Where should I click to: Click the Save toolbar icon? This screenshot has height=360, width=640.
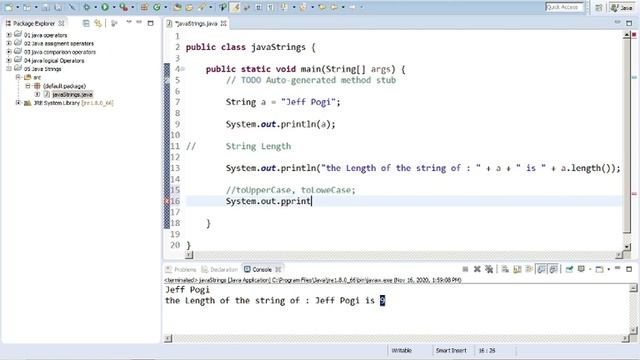pos(46,7)
